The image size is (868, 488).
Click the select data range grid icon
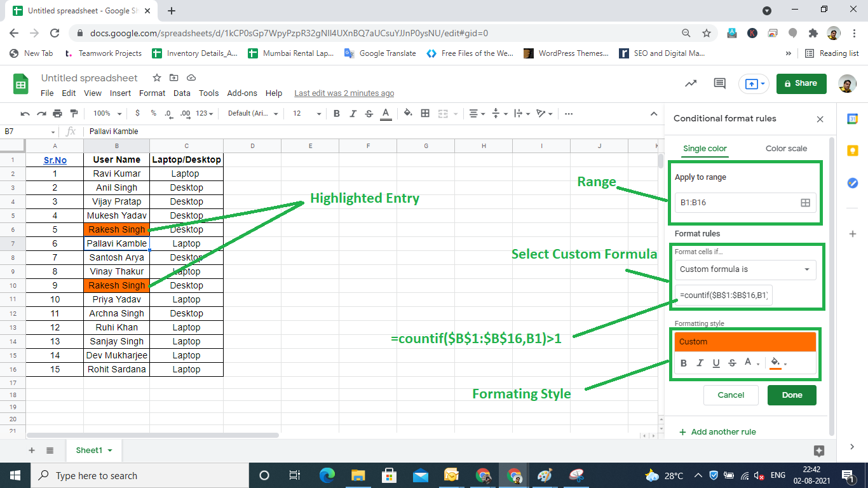pos(805,203)
